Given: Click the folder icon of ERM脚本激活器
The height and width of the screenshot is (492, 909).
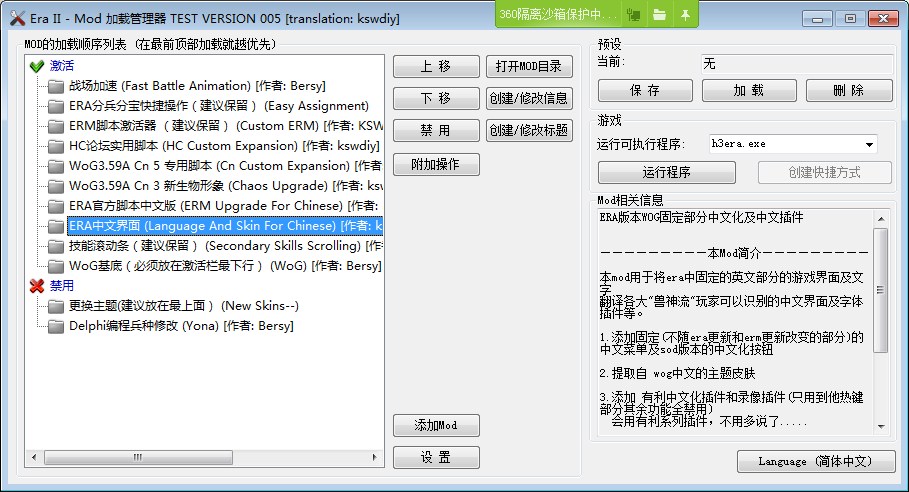Looking at the screenshot, I should pos(56,126).
